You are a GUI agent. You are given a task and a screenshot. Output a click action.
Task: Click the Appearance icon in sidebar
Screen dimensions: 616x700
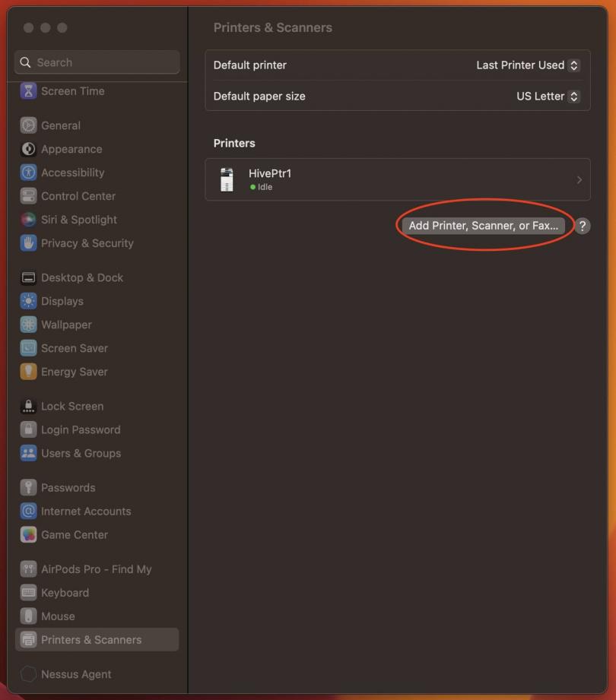coord(28,149)
